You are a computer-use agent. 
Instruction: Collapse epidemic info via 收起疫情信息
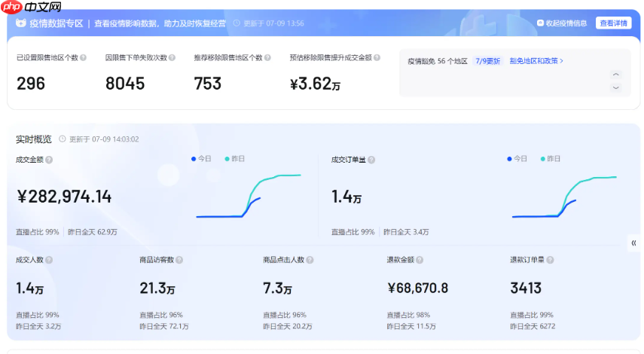click(562, 23)
